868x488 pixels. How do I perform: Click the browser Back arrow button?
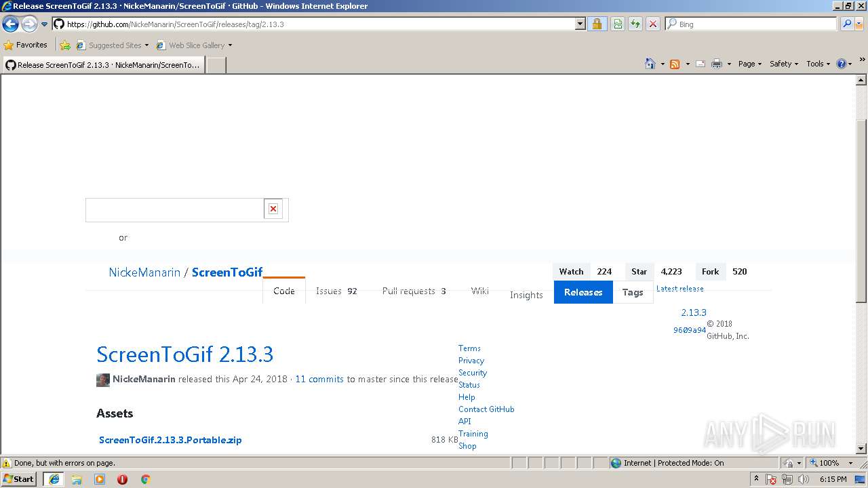[x=10, y=24]
